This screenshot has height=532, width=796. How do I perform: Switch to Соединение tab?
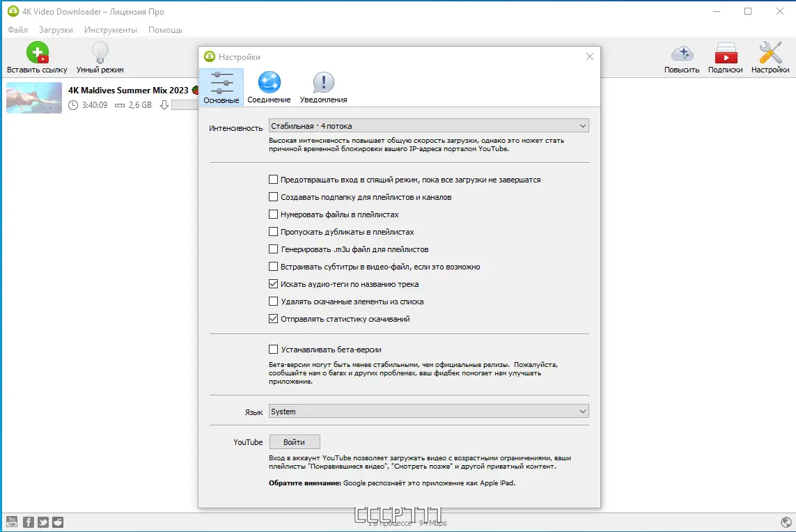coord(269,87)
